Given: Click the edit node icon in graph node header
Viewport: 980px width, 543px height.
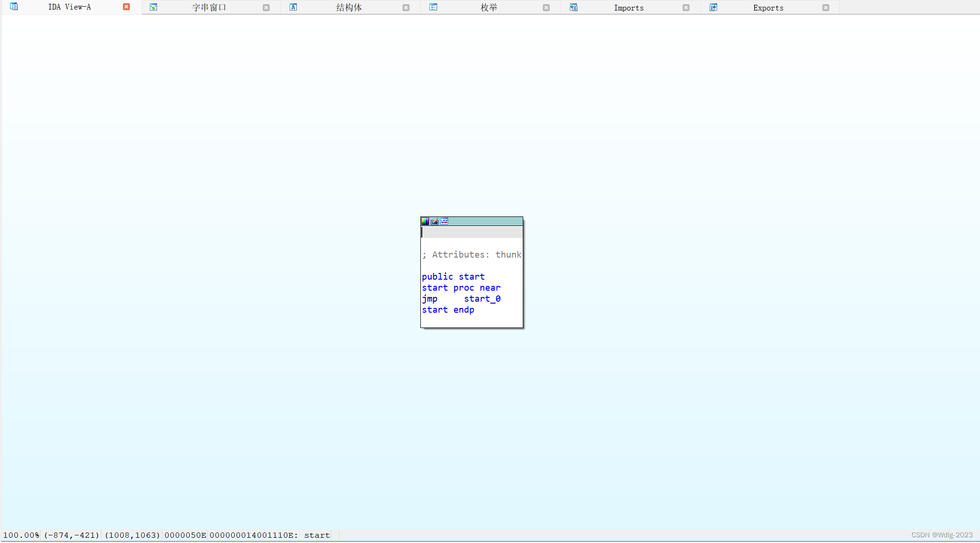Looking at the screenshot, I should [435, 221].
